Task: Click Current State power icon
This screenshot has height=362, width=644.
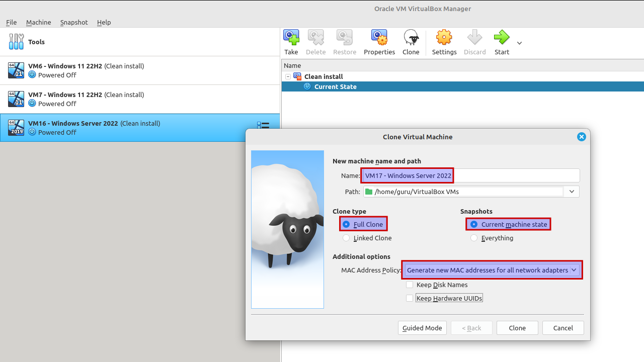Action: coord(307,86)
